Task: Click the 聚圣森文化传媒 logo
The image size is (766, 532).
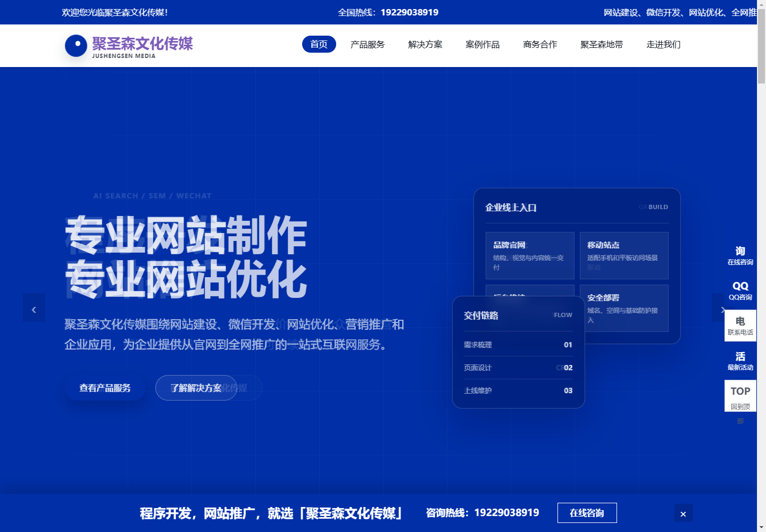Action: pyautogui.click(x=129, y=46)
